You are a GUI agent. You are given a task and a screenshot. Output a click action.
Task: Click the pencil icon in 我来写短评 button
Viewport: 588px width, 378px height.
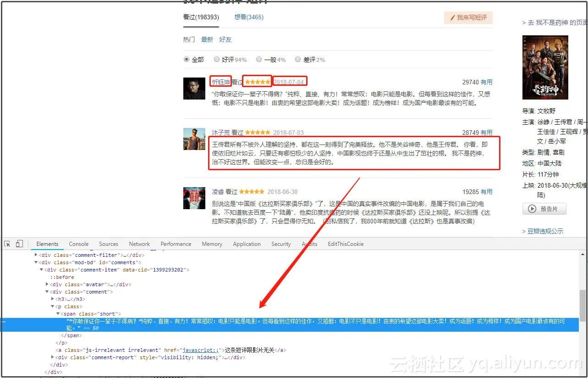click(x=453, y=17)
